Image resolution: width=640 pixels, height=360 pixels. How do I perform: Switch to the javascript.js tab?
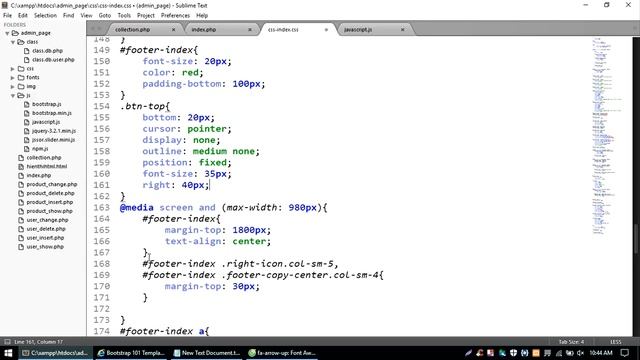click(x=358, y=29)
